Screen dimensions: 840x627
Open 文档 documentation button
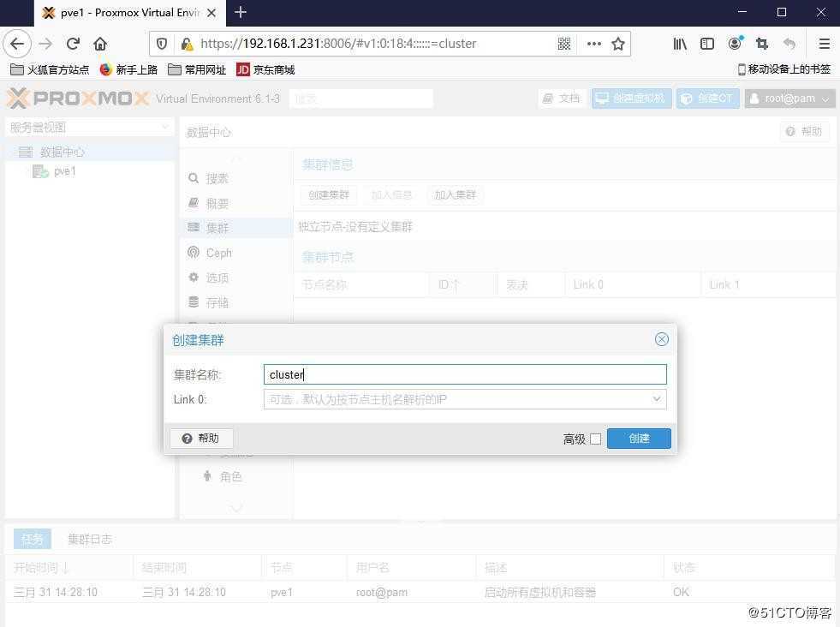click(x=562, y=99)
